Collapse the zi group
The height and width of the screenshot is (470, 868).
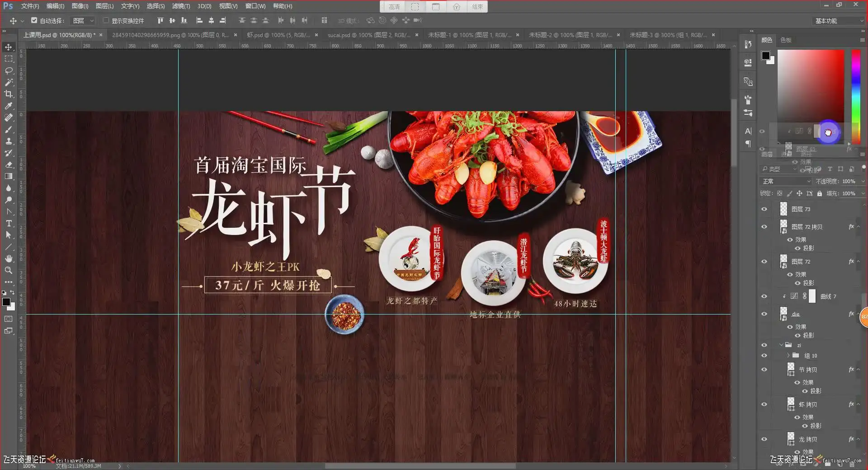pyautogui.click(x=781, y=345)
